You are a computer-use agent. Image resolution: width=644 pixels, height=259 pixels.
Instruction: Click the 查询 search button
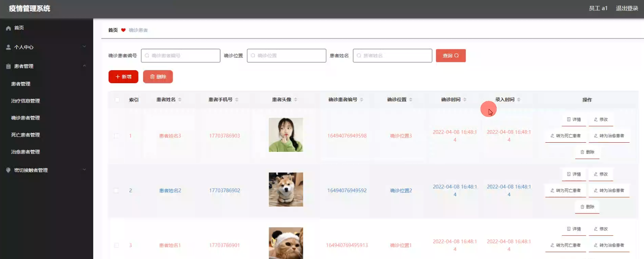(x=451, y=56)
